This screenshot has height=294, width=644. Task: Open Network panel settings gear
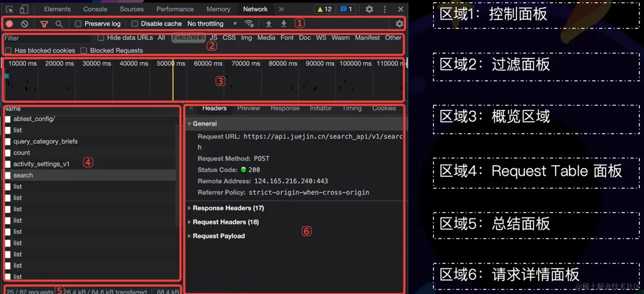coord(399,24)
